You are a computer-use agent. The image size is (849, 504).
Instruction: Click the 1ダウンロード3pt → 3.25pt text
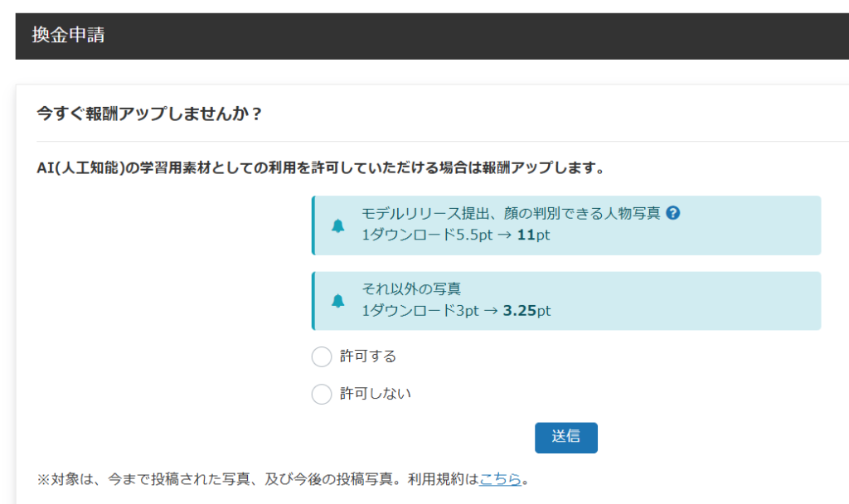[456, 311]
